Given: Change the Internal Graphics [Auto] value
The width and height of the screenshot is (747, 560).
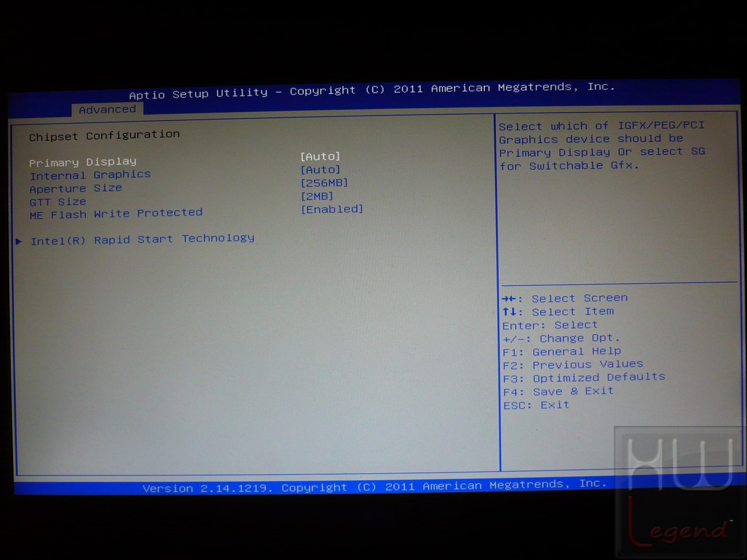Looking at the screenshot, I should pos(320,170).
